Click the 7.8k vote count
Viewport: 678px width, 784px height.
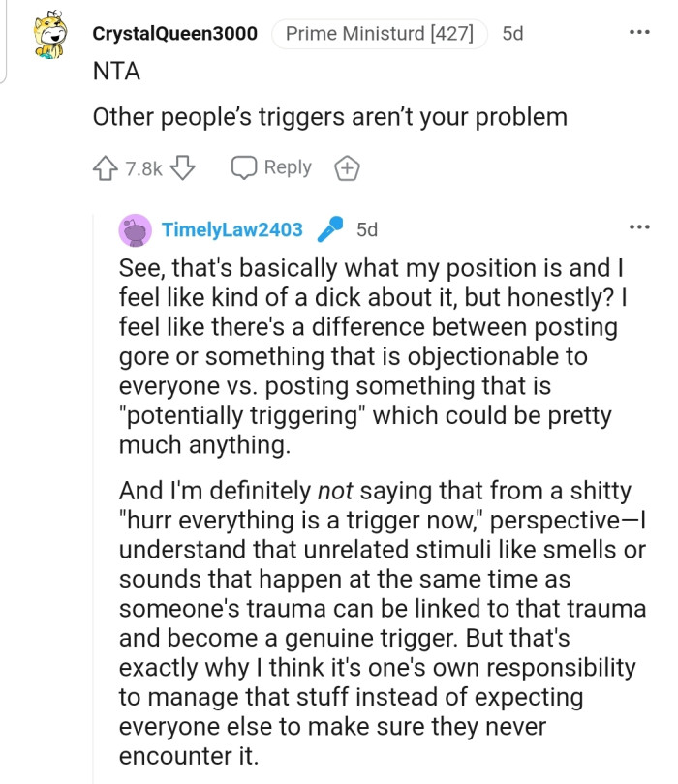click(144, 169)
